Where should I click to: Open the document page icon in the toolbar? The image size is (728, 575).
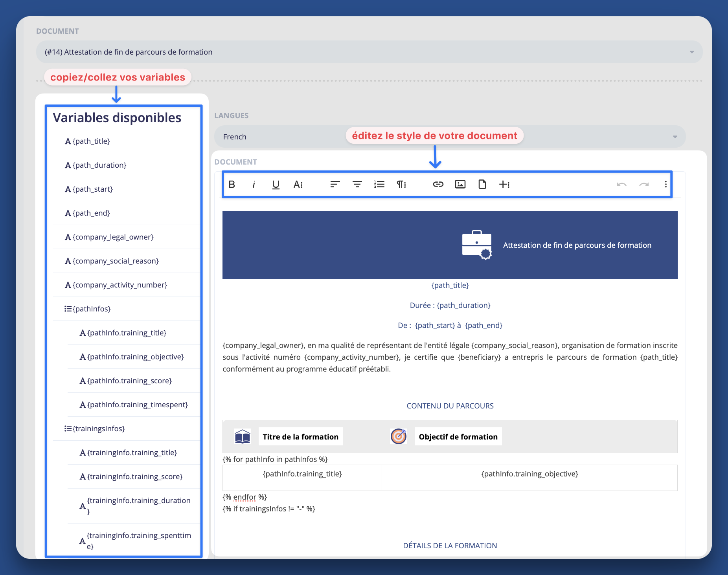pyautogui.click(x=482, y=184)
